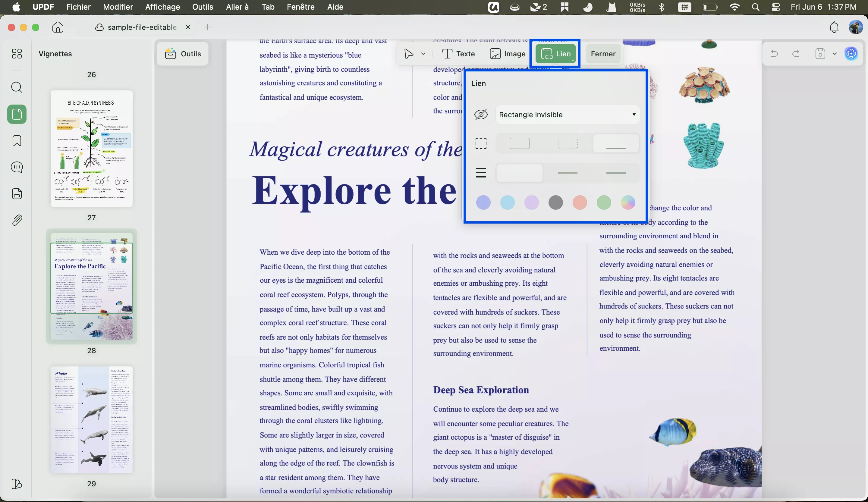Select thin line thickness
This screenshot has width=868, height=502.
click(519, 173)
